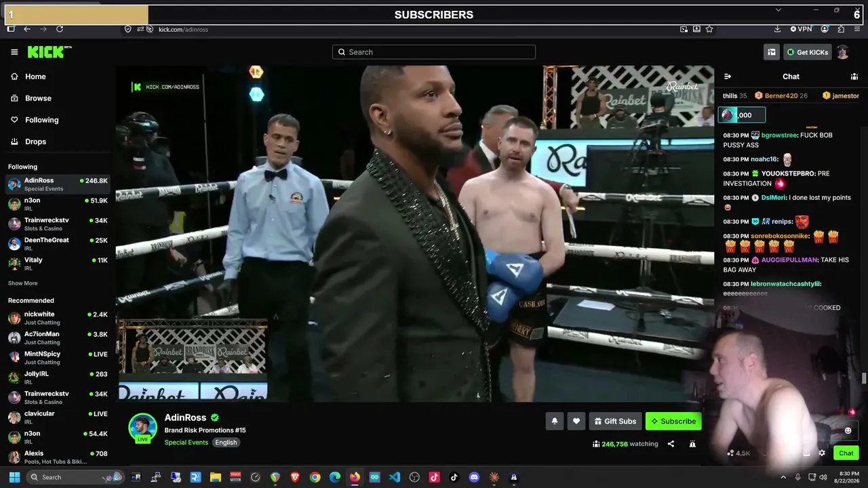Reload the page with browser refresh icon

(x=60, y=29)
